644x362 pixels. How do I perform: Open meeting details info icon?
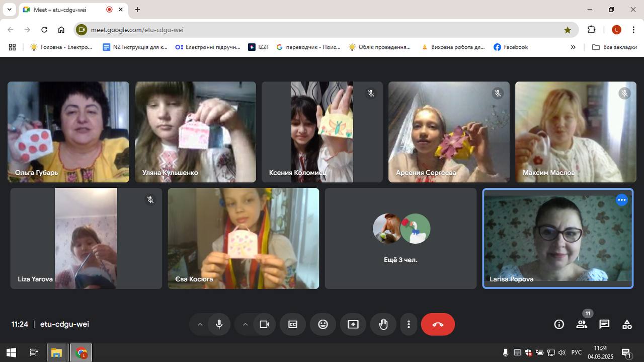point(559,324)
